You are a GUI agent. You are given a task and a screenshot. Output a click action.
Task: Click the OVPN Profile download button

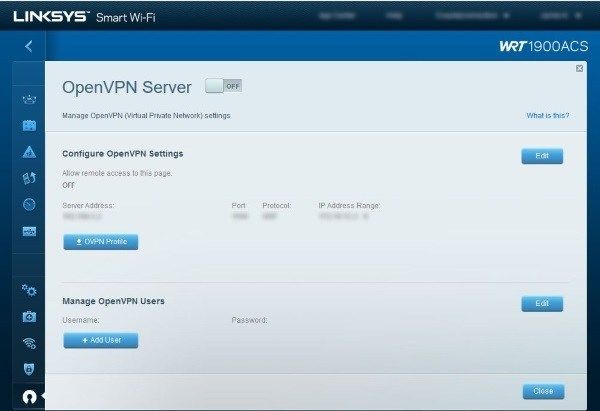click(100, 242)
